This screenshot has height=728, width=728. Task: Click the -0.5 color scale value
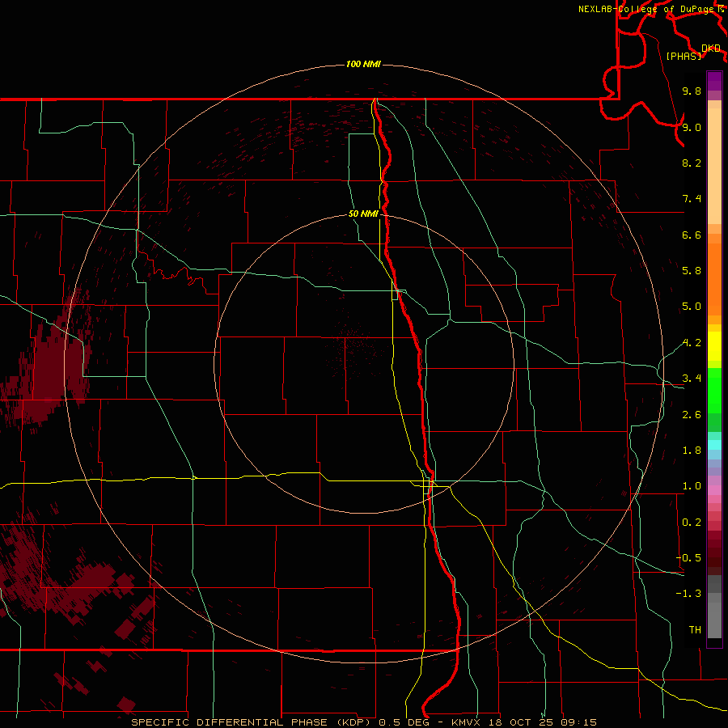pos(688,558)
